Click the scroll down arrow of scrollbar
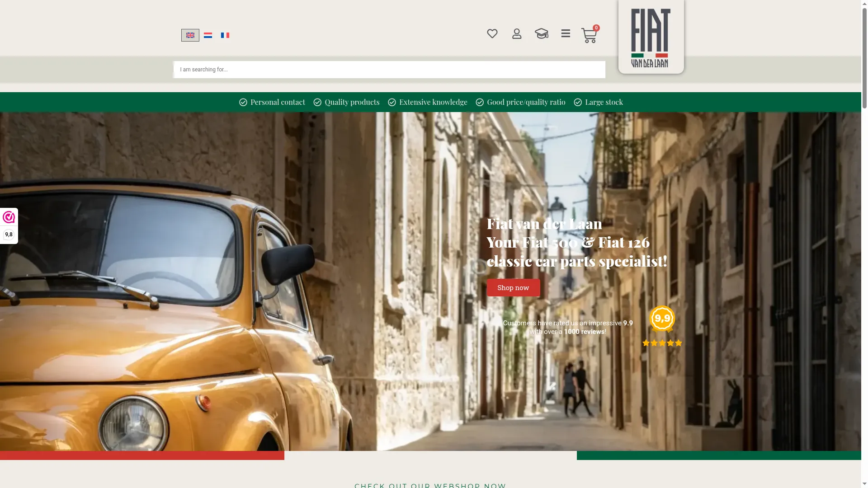This screenshot has height=488, width=868. (864, 484)
